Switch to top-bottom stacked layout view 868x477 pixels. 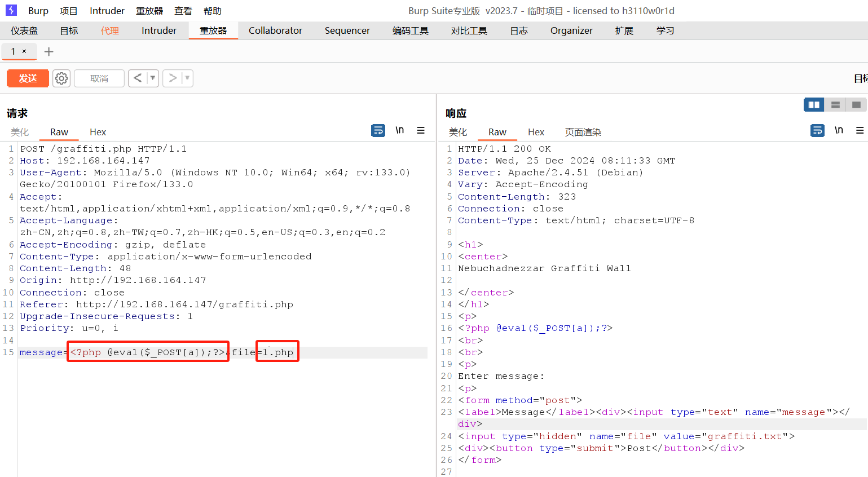(x=835, y=105)
